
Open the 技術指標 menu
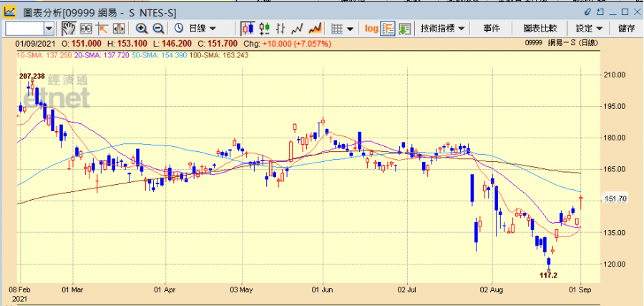(x=443, y=29)
